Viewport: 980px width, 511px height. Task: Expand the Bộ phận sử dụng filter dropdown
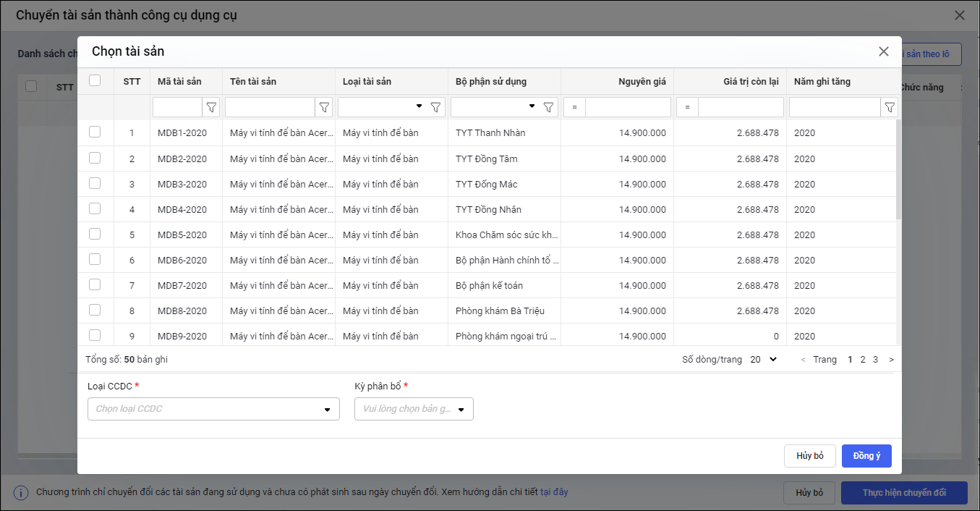coord(532,106)
